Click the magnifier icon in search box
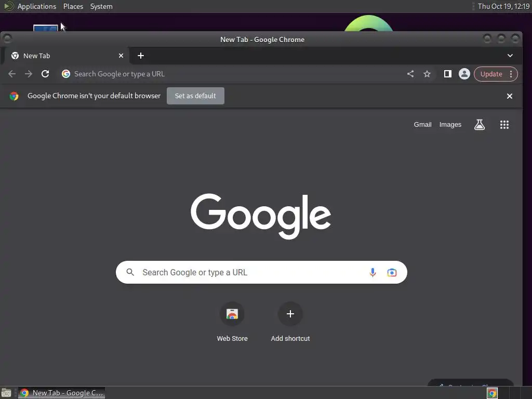The image size is (532, 399). (x=130, y=272)
